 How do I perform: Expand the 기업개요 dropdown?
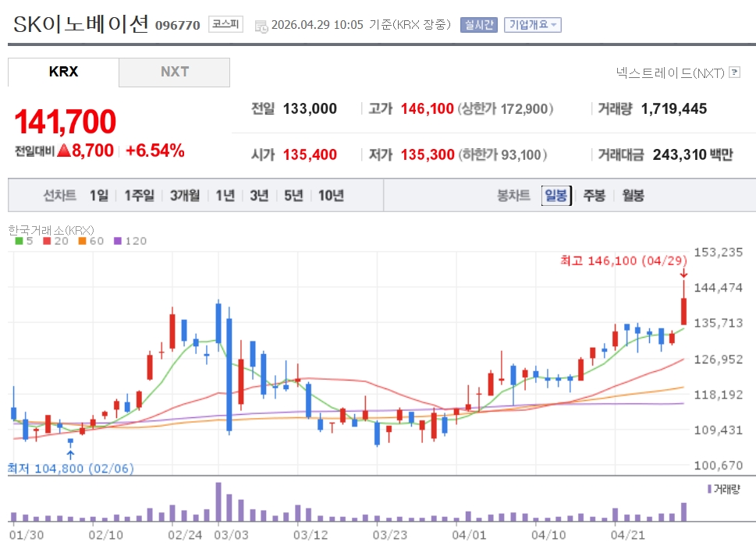click(x=532, y=25)
